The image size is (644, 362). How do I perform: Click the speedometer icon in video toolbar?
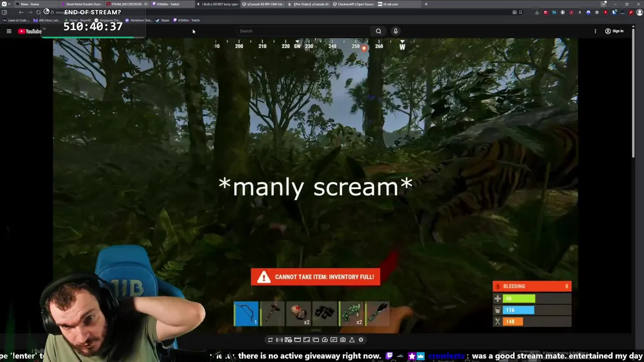point(325,340)
